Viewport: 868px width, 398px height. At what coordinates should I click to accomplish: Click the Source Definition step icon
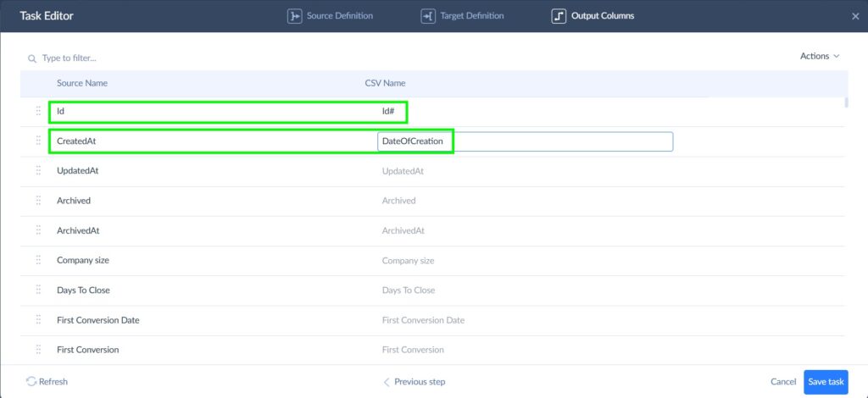click(x=294, y=16)
